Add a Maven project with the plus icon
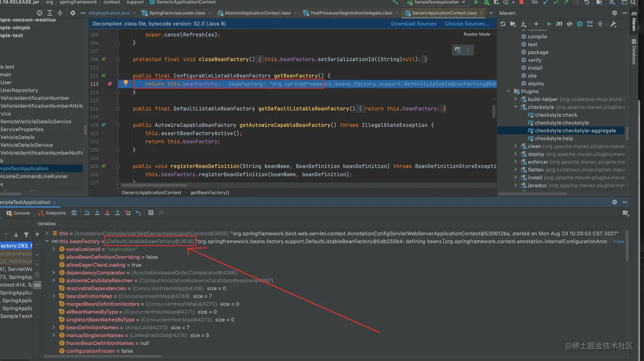Screen dimensions: 644x361 tap(536, 24)
